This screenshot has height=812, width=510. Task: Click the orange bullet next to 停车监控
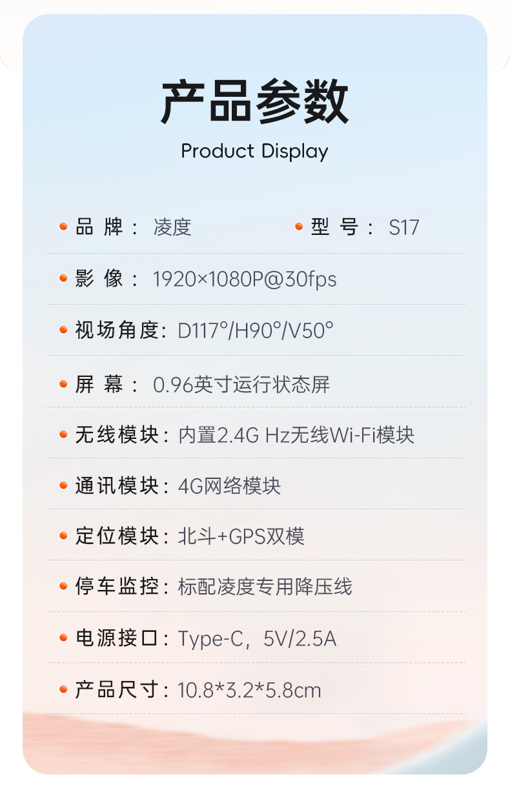click(63, 586)
